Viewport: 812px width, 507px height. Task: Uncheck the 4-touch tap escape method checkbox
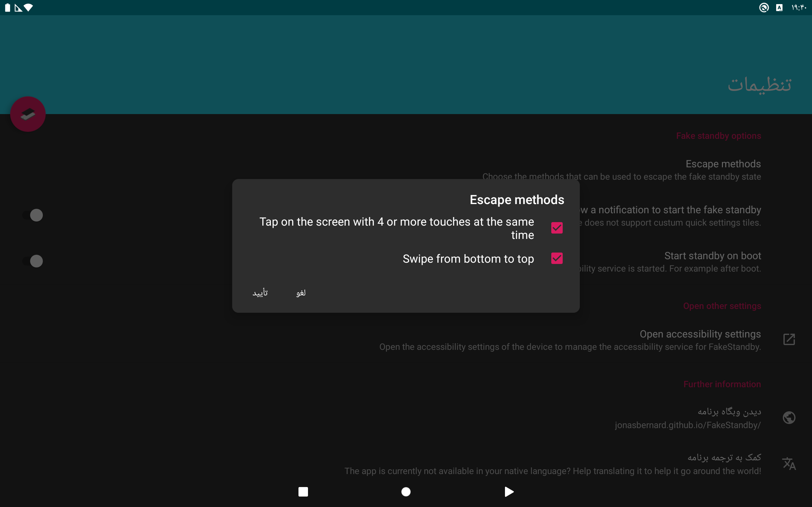tap(557, 228)
